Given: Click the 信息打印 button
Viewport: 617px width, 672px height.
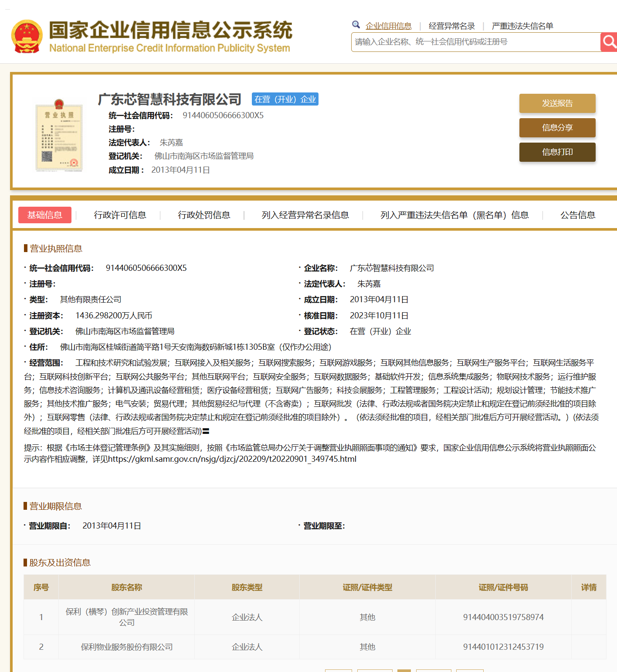Looking at the screenshot, I should point(557,152).
